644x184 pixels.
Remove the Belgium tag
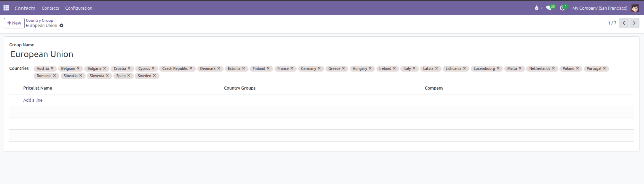78,68
